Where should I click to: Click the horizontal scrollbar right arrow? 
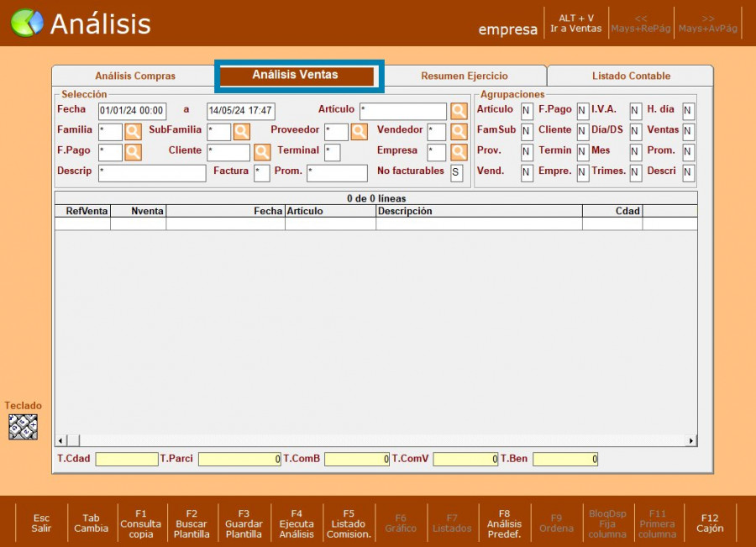pyautogui.click(x=691, y=440)
